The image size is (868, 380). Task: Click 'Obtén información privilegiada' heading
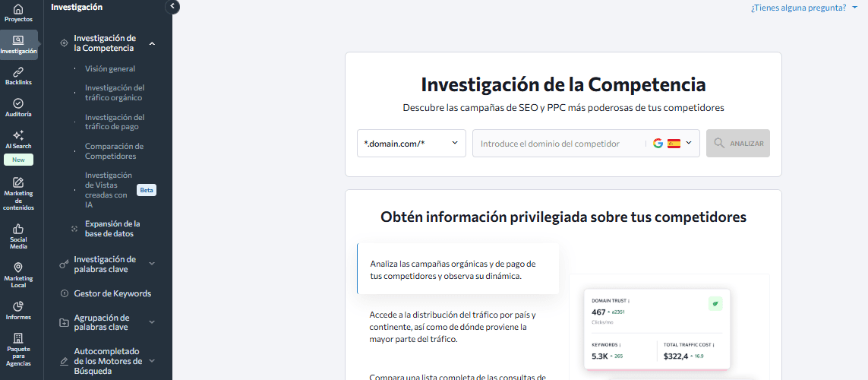[563, 217]
